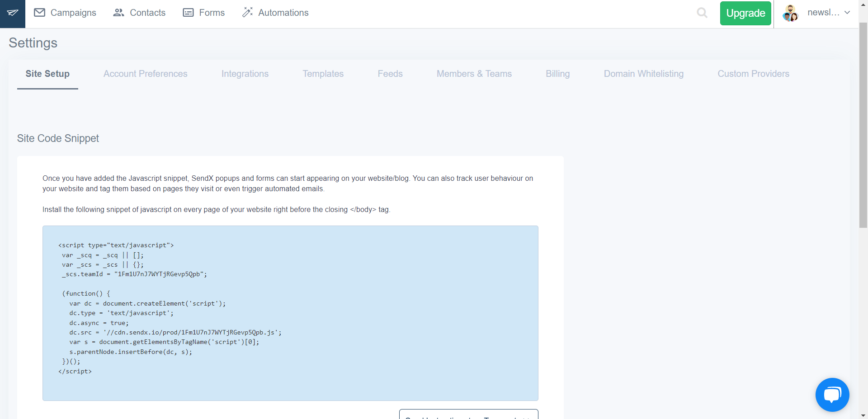Click the s.parentNode.insertBefore line
The height and width of the screenshot is (419, 868).
131,352
